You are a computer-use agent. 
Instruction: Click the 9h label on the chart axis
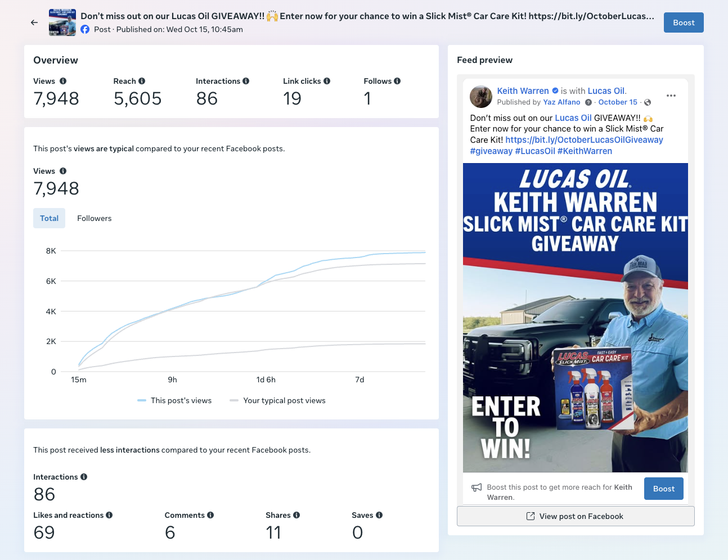172,380
